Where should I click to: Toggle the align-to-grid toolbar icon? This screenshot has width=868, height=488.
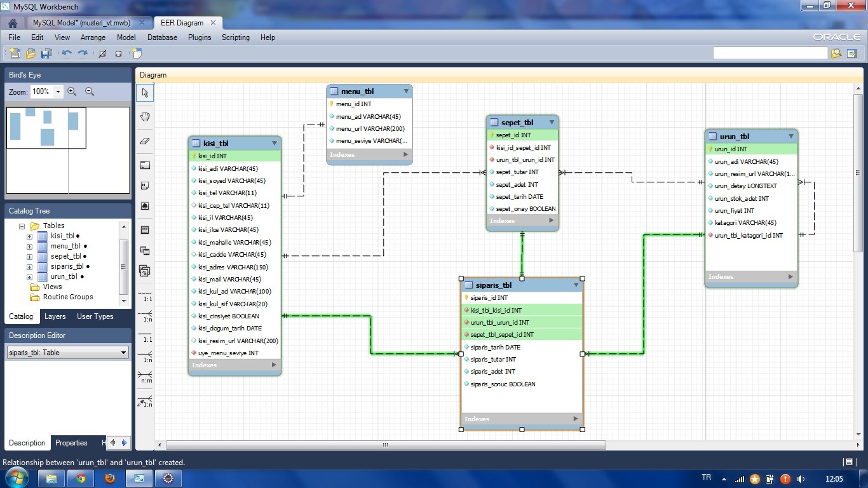click(x=118, y=54)
